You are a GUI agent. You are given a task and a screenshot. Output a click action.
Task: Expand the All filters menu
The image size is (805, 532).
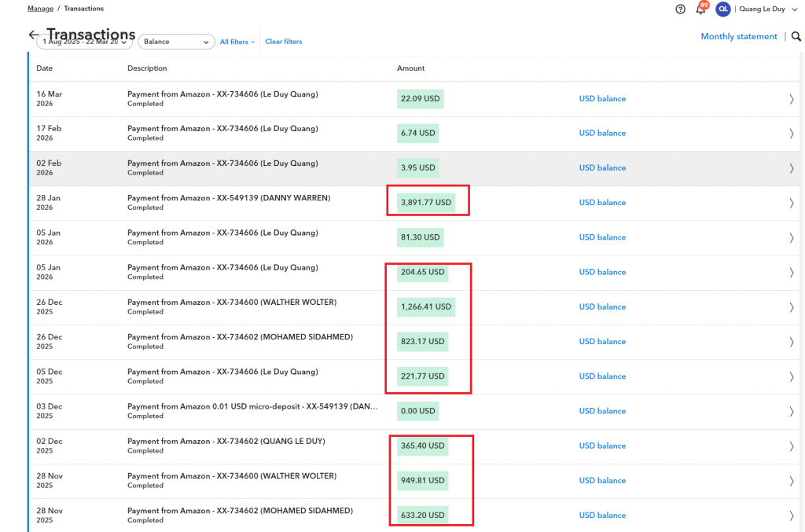(x=237, y=42)
